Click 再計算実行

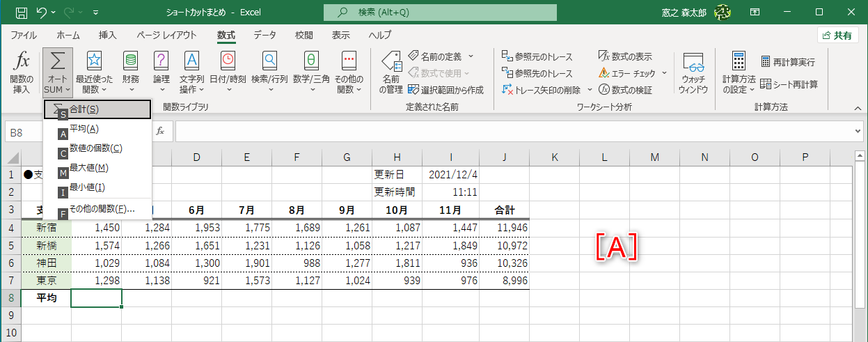tap(787, 62)
